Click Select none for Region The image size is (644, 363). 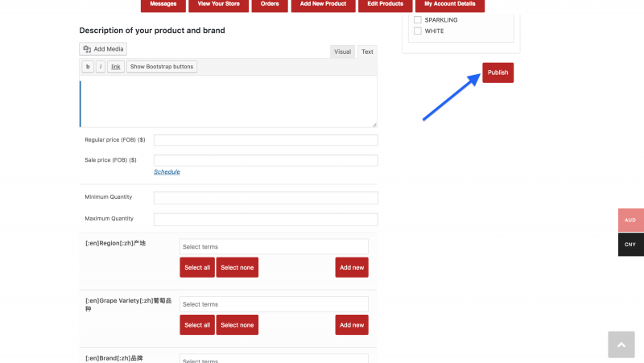(x=237, y=267)
